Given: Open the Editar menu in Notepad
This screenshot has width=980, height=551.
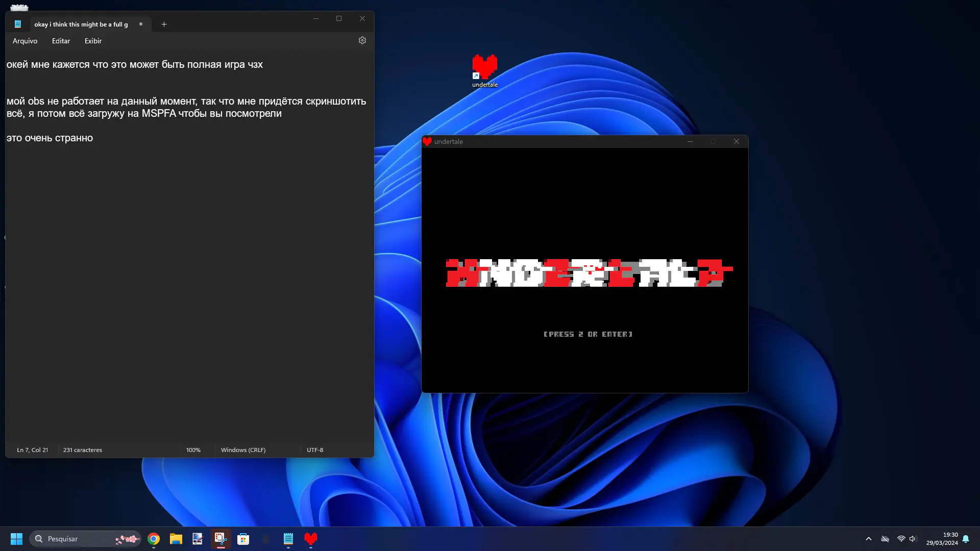Looking at the screenshot, I should point(61,41).
